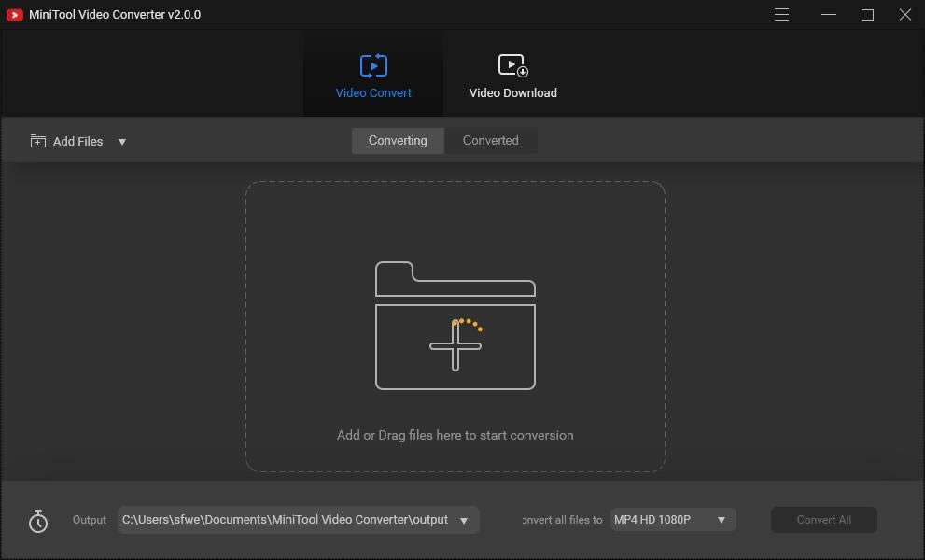Switch to the Video Convert tab label

(x=373, y=93)
